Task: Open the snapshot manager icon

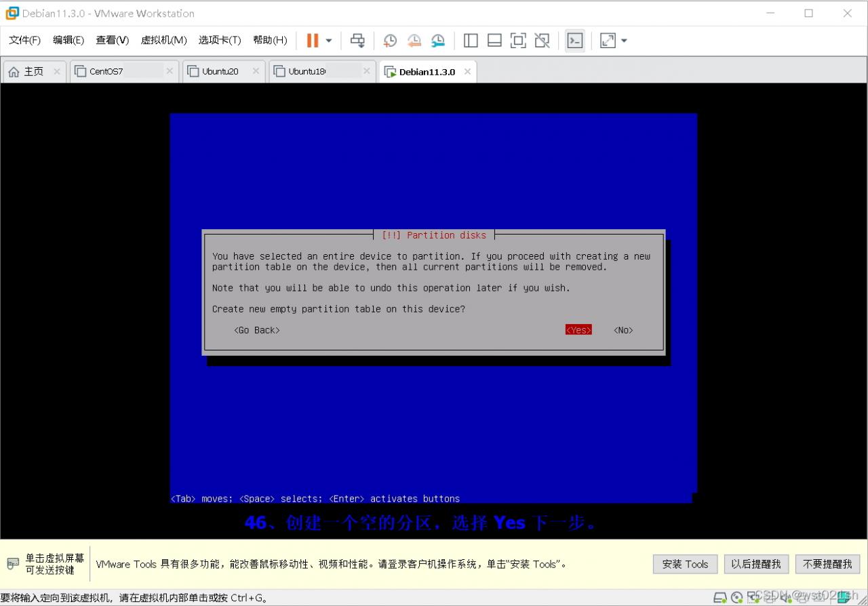Action: point(438,41)
